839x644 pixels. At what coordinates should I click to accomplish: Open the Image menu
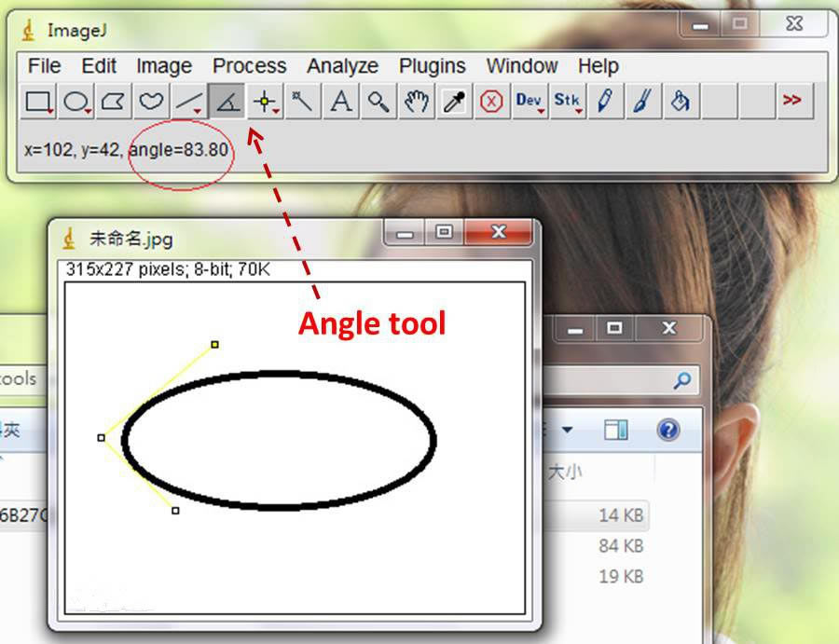click(x=164, y=66)
